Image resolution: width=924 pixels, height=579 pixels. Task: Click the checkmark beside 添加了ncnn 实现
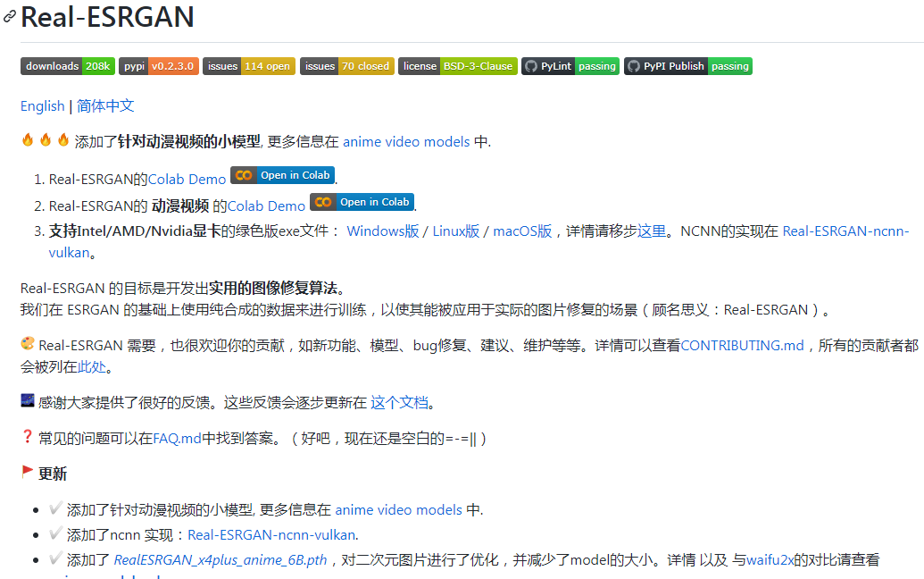pyautogui.click(x=56, y=533)
